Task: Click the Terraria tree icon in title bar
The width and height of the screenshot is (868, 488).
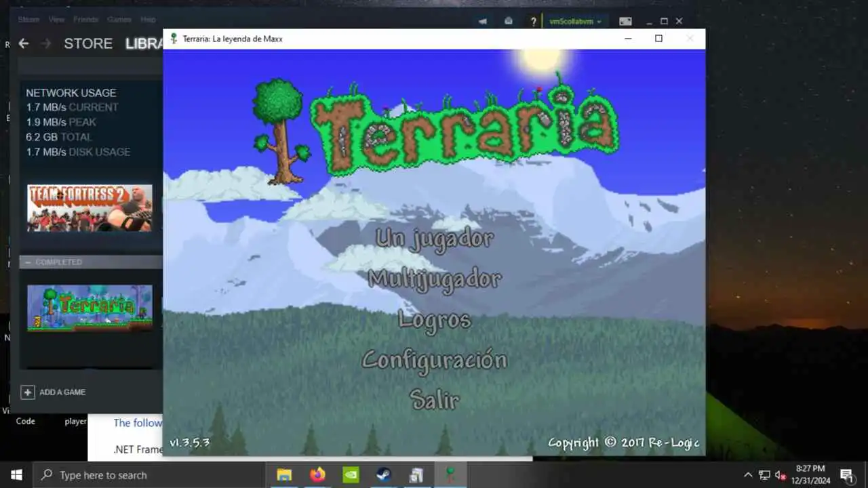Action: pyautogui.click(x=174, y=39)
